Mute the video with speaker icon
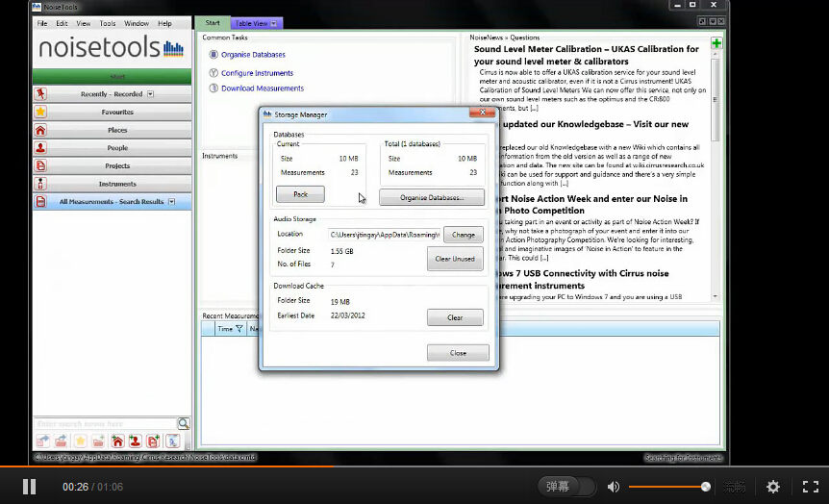 tap(614, 487)
